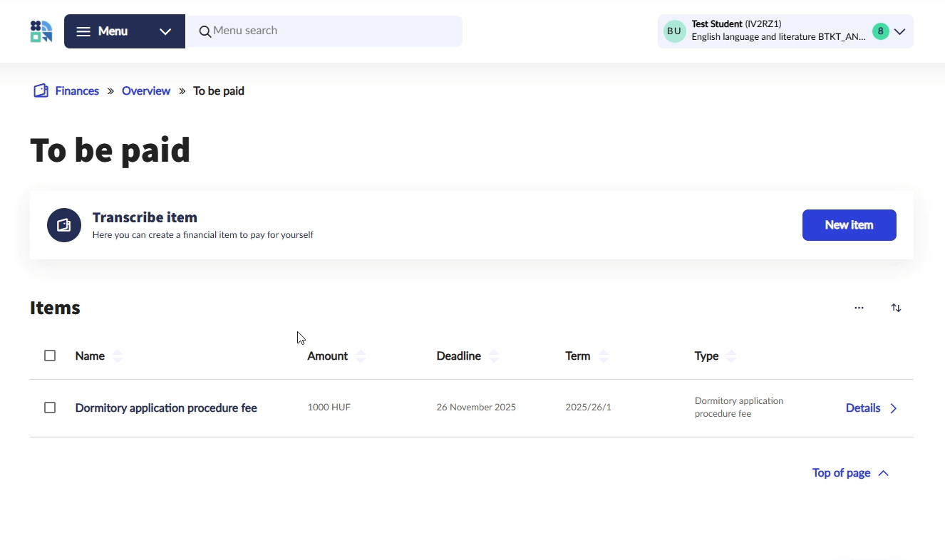Click the sort arrows icon above table
The width and height of the screenshot is (945, 560).
896,308
